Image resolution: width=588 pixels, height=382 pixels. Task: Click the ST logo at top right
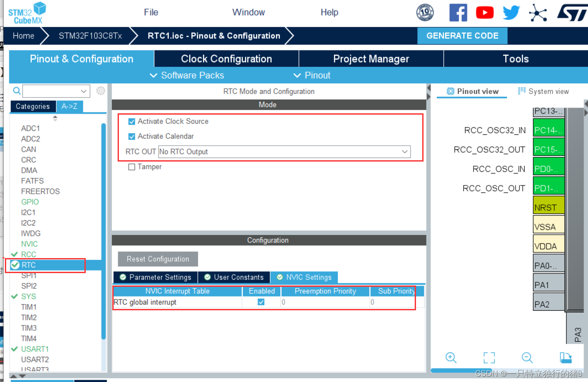(x=572, y=12)
